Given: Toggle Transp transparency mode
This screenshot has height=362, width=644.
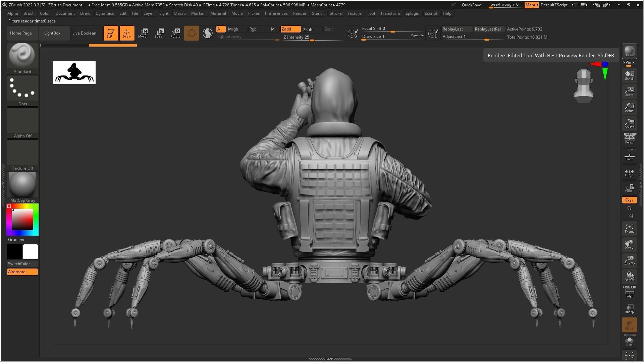Looking at the screenshot, I should click(x=629, y=309).
